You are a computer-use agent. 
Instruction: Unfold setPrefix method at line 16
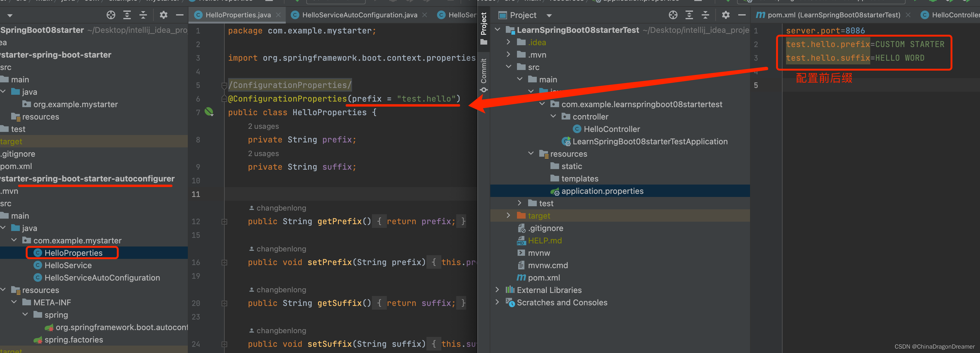pos(224,262)
